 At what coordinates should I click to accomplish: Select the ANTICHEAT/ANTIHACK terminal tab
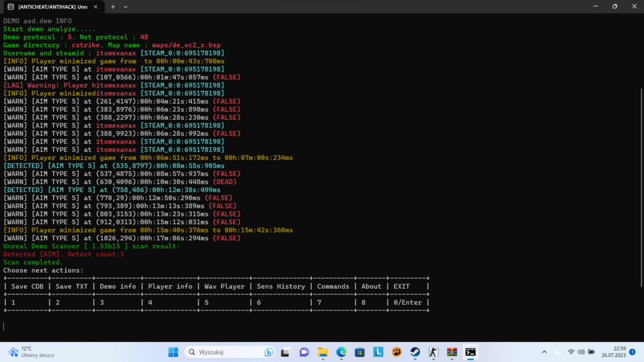pos(53,7)
